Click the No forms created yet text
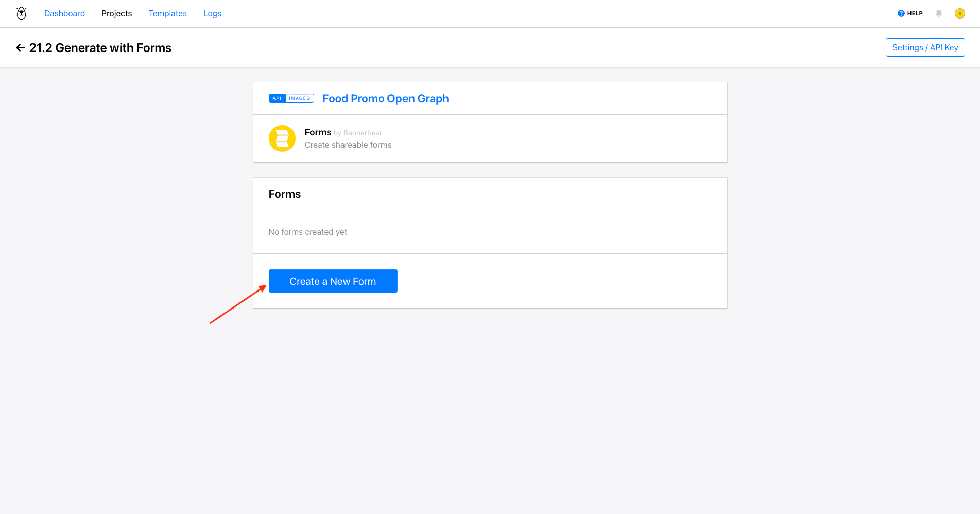Image resolution: width=980 pixels, height=514 pixels. click(307, 232)
